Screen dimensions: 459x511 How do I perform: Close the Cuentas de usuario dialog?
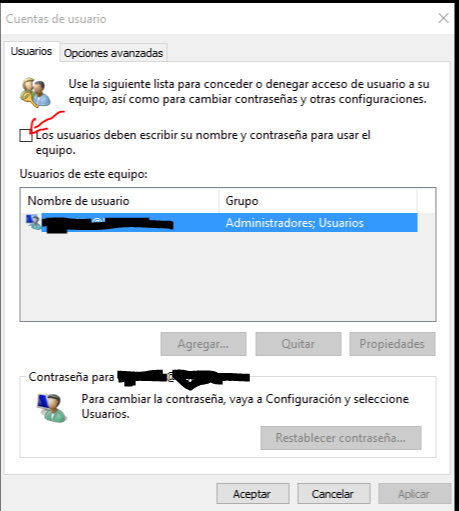pos(443,18)
